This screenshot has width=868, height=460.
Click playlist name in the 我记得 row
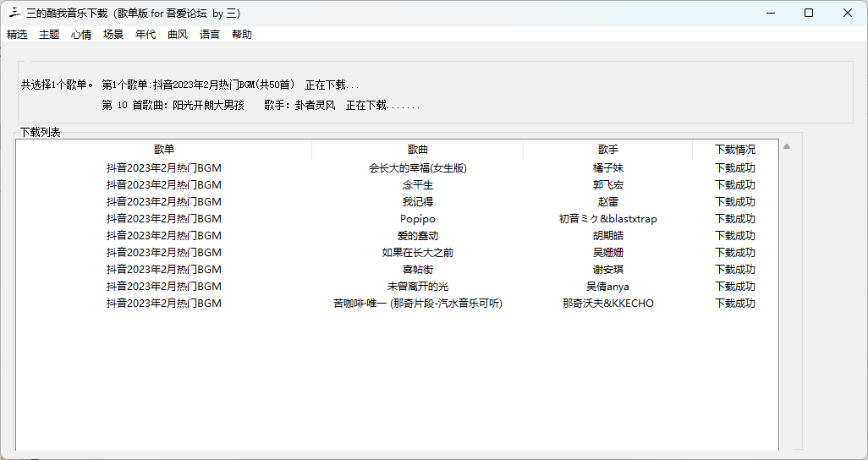pos(164,201)
